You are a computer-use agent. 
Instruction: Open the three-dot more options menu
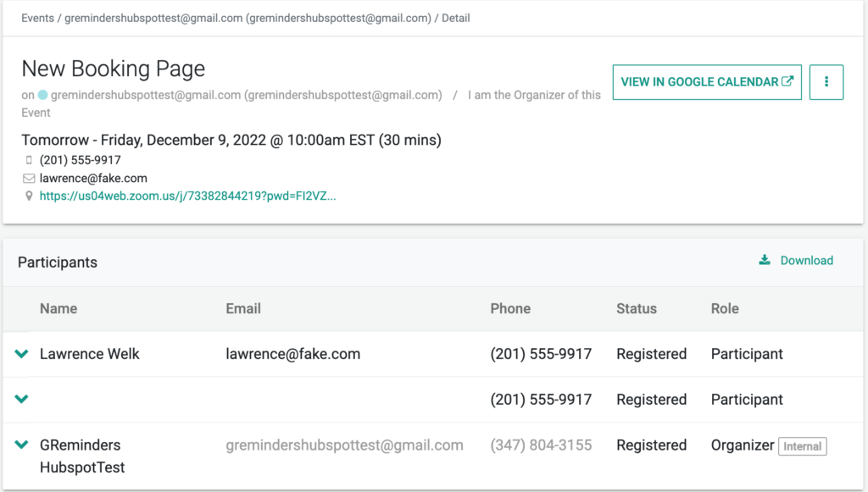(x=826, y=82)
